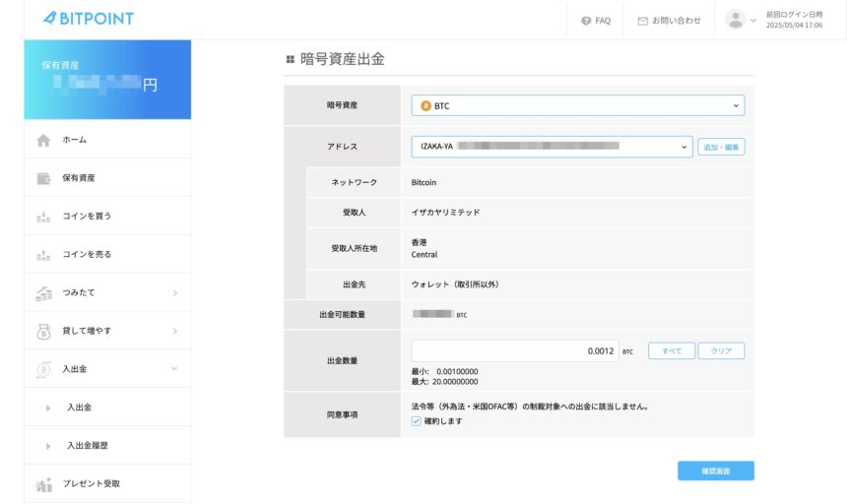Click the クリア button
Viewport: 847px width, 504px height.
point(721,350)
